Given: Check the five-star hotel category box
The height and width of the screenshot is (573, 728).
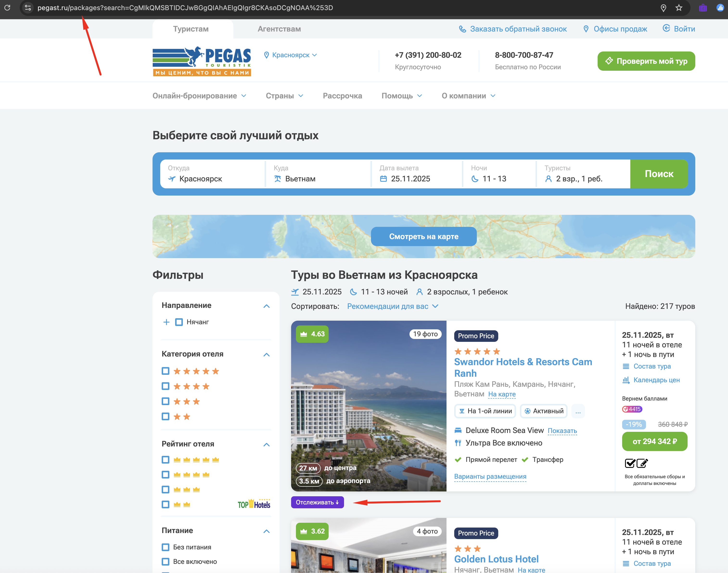Looking at the screenshot, I should [165, 371].
